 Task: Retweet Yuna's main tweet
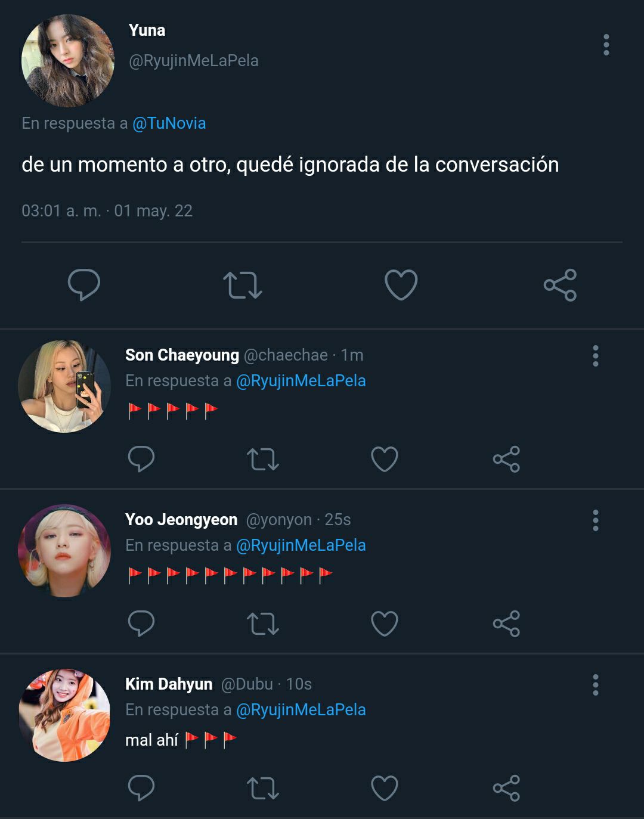tap(242, 285)
